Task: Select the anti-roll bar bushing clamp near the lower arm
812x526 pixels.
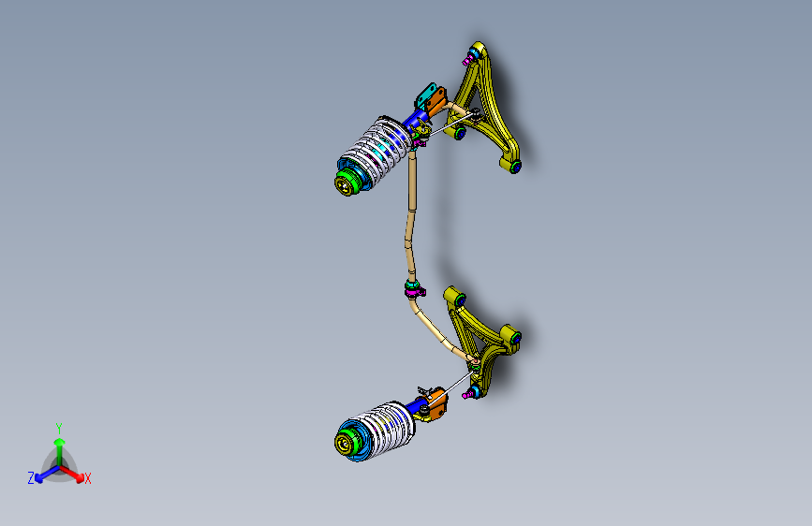Action: (413, 289)
